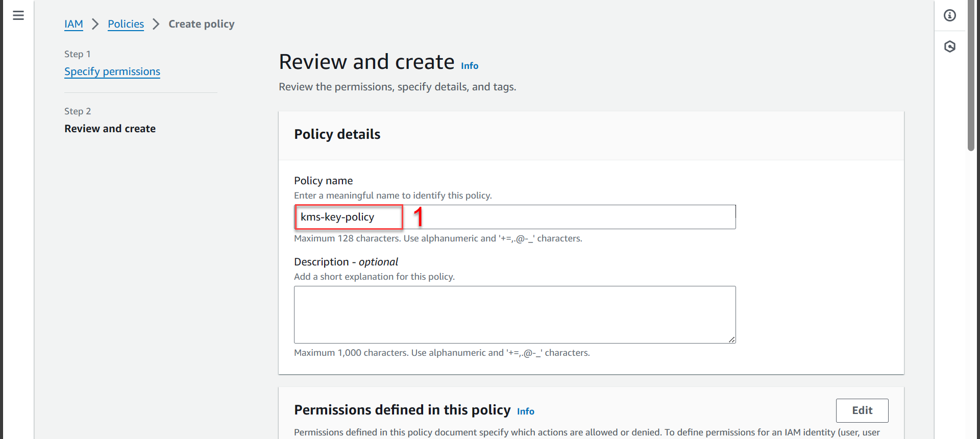
Task: Go to IAM breadcrumb link
Action: (73, 24)
